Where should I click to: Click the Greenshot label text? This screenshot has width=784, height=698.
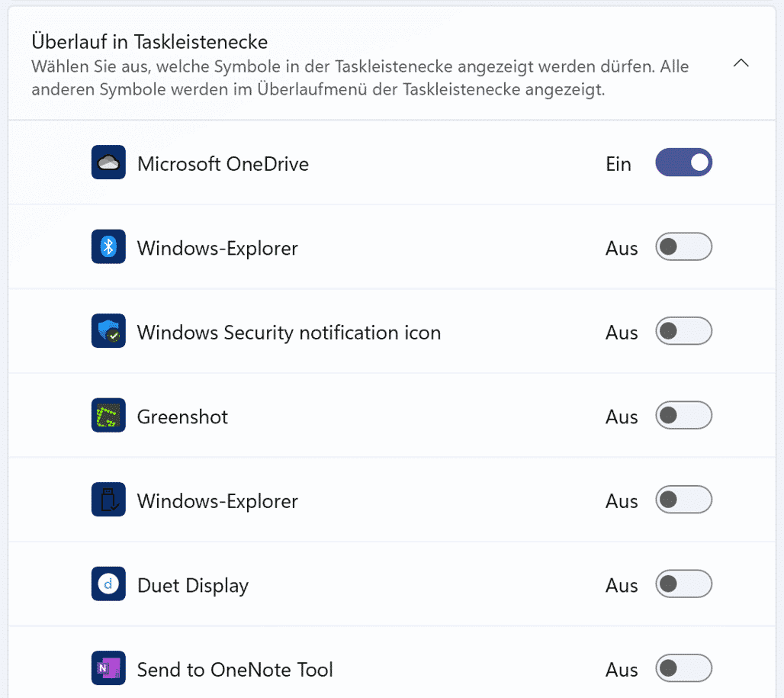[182, 417]
